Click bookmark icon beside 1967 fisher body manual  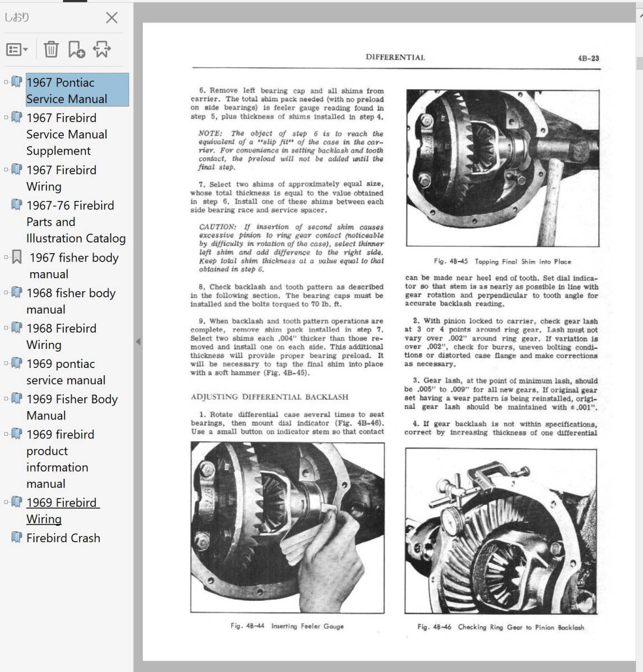[17, 258]
